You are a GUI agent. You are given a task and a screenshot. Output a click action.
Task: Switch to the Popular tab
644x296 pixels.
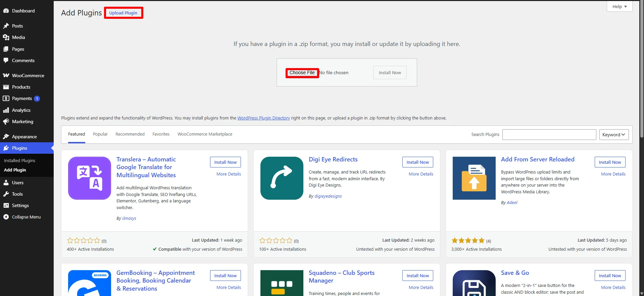pos(100,134)
